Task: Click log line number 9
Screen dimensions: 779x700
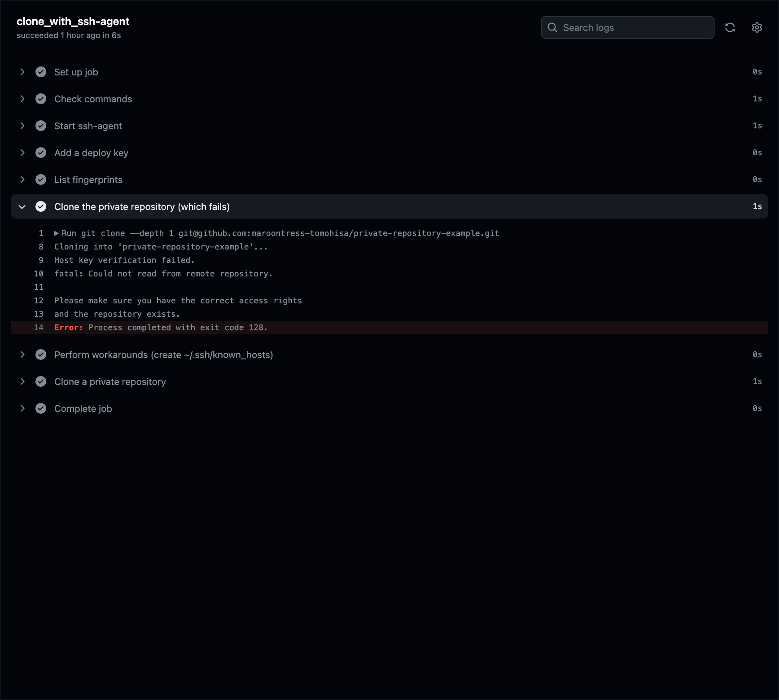Action: [x=41, y=260]
